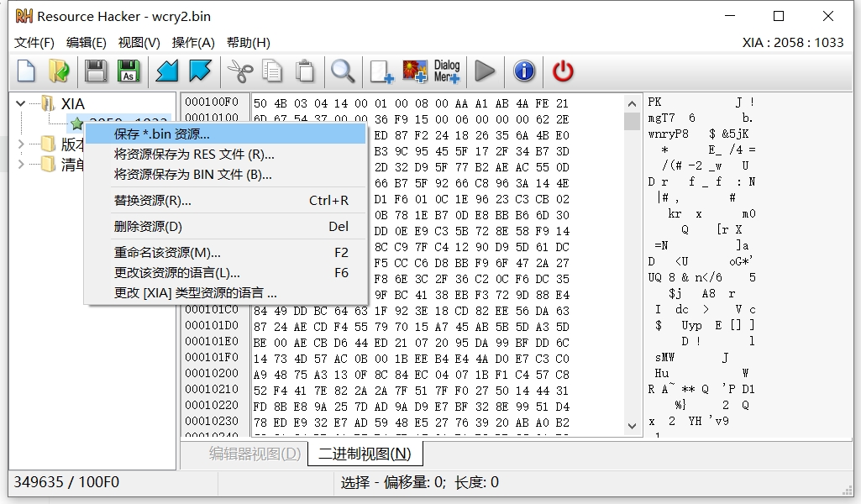Click the hex view vertical scrollbar thumb
Viewport: 861px width, 504px height.
click(x=632, y=121)
